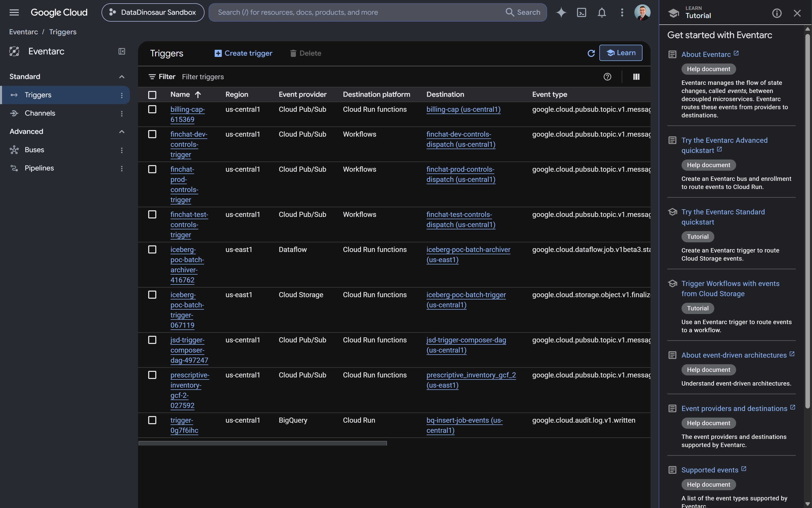Select the finchat-dev-controls-trigger checkbox
The height and width of the screenshot is (508, 812).
152,134
